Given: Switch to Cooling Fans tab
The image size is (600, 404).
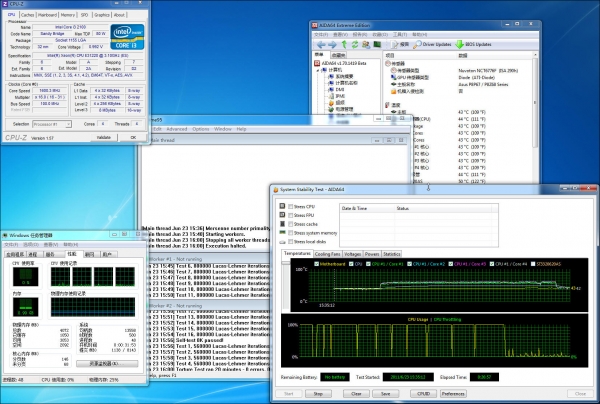Looking at the screenshot, I should point(327,254).
